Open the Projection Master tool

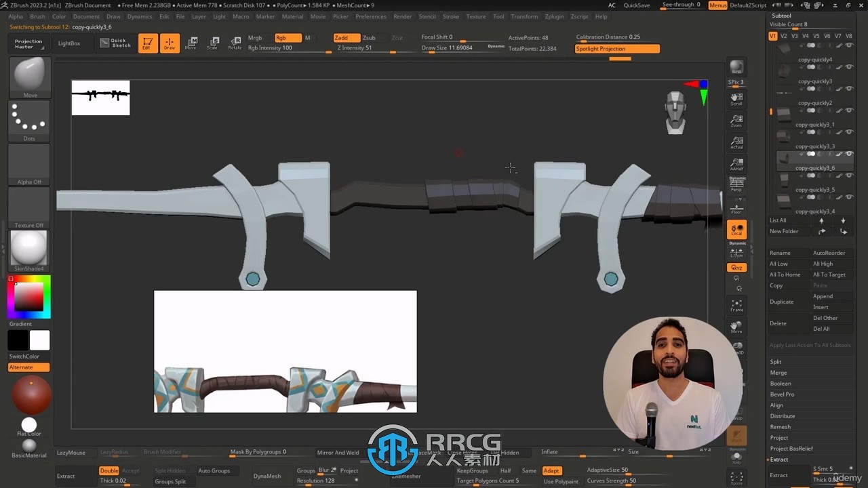pos(28,43)
